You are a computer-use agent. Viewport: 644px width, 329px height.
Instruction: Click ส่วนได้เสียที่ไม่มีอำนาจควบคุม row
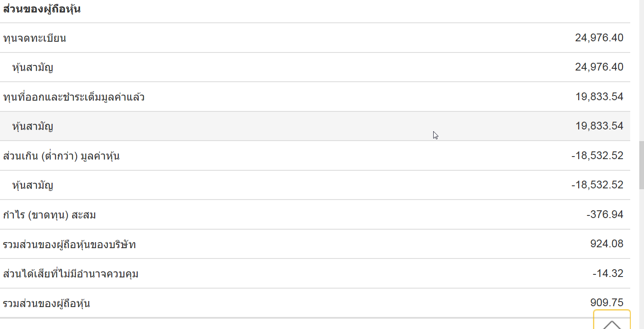pos(315,274)
